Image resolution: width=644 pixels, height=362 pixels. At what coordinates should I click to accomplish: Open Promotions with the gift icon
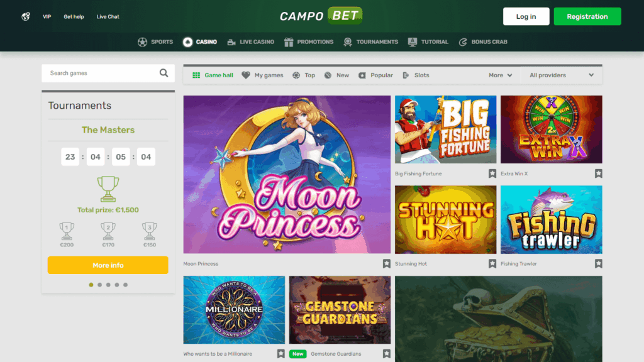(308, 42)
